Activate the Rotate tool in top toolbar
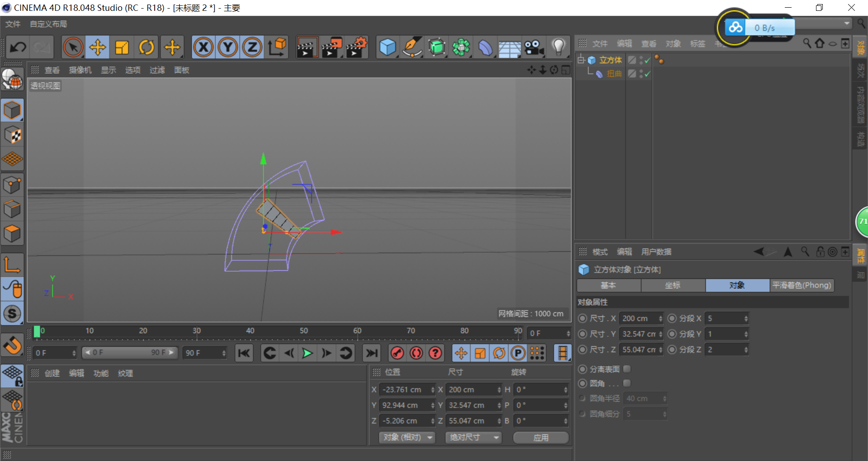The image size is (868, 461). coord(146,47)
